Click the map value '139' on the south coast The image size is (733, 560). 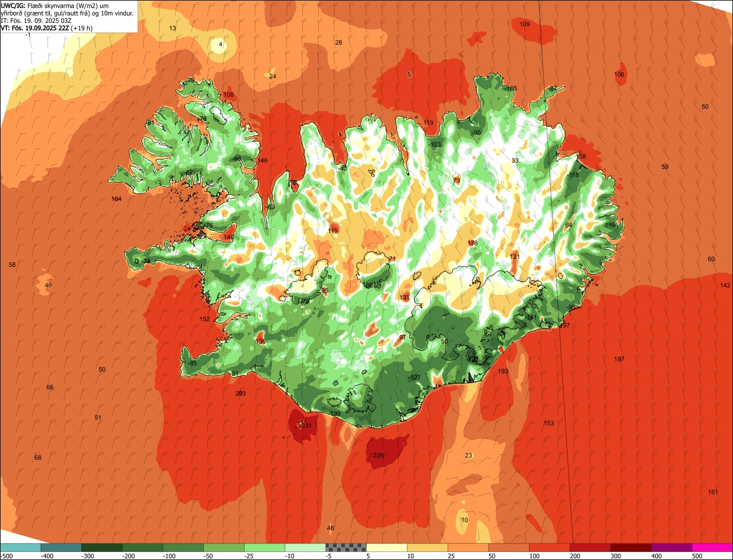pos(335,413)
